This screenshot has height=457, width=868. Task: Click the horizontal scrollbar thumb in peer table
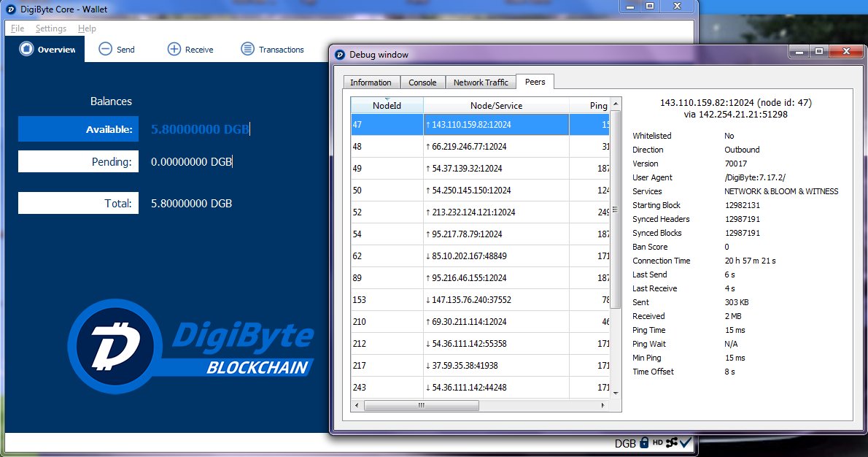422,405
